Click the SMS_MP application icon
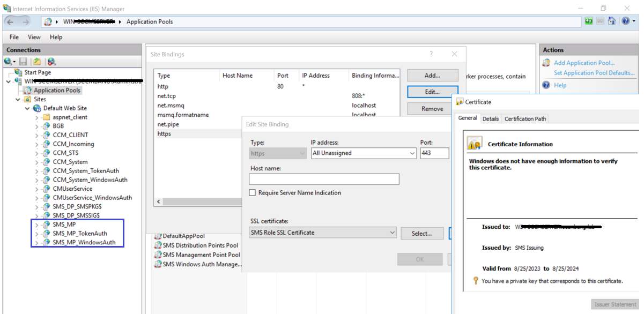 [x=47, y=225]
